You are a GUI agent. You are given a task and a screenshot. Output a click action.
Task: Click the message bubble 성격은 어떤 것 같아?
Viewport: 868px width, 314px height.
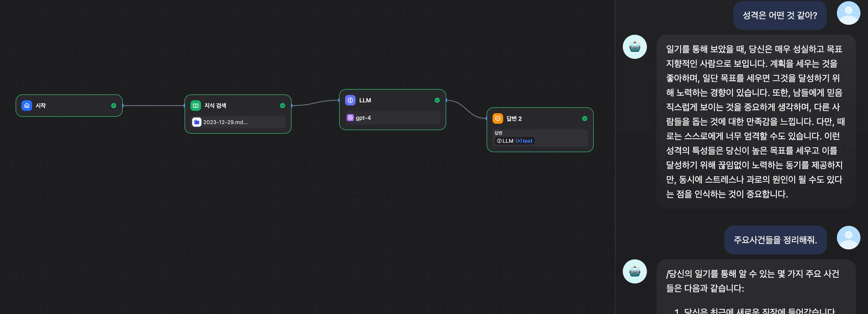pyautogui.click(x=780, y=15)
